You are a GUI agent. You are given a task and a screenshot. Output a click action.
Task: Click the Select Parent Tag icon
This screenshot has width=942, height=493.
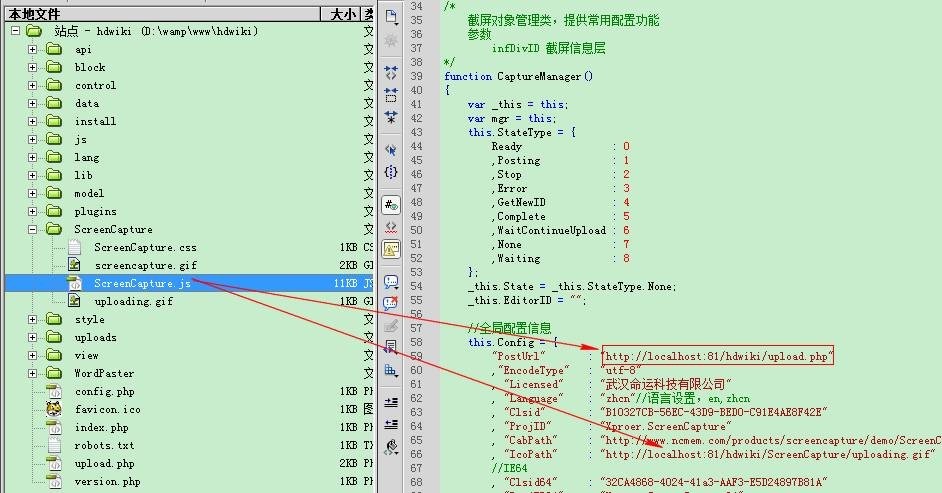[x=391, y=150]
